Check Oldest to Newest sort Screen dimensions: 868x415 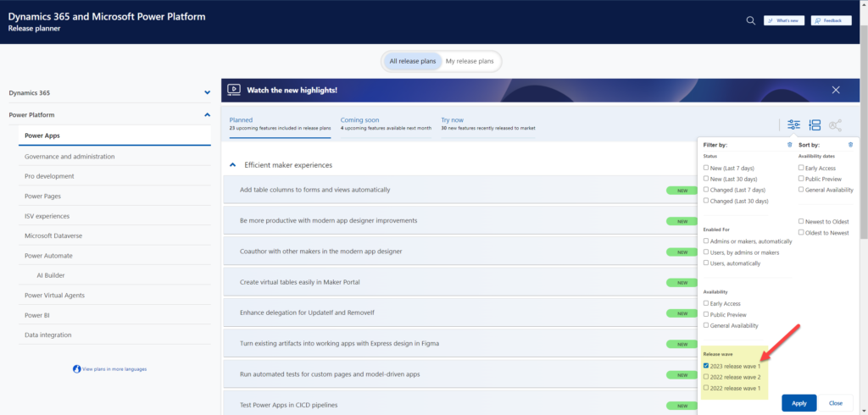[801, 232]
